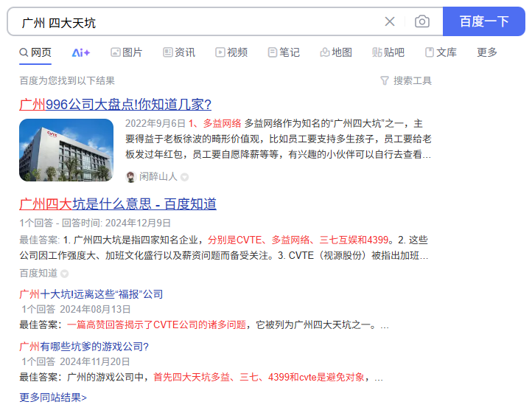
Task: Click date text 2024年11月20日
Action: 94,361
